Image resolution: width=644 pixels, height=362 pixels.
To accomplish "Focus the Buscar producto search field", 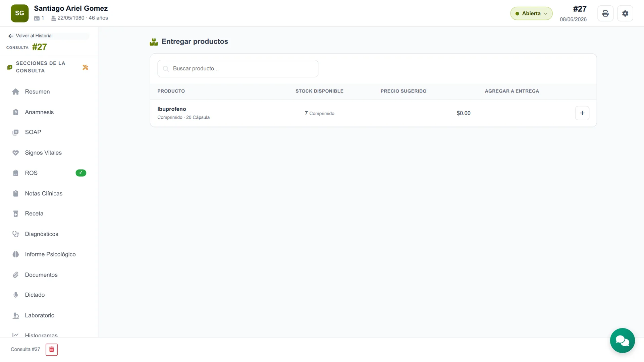I will click(x=238, y=69).
